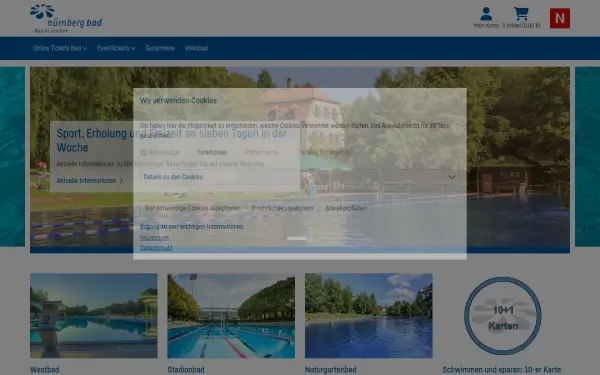Go to the nürnberg bad logo home
Image resolution: width=600 pixels, height=375 pixels.
tap(66, 18)
